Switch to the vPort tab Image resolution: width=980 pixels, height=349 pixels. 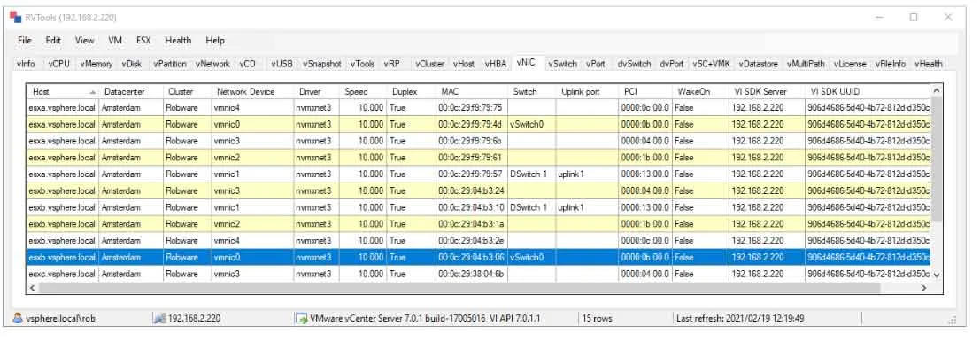pos(596,64)
